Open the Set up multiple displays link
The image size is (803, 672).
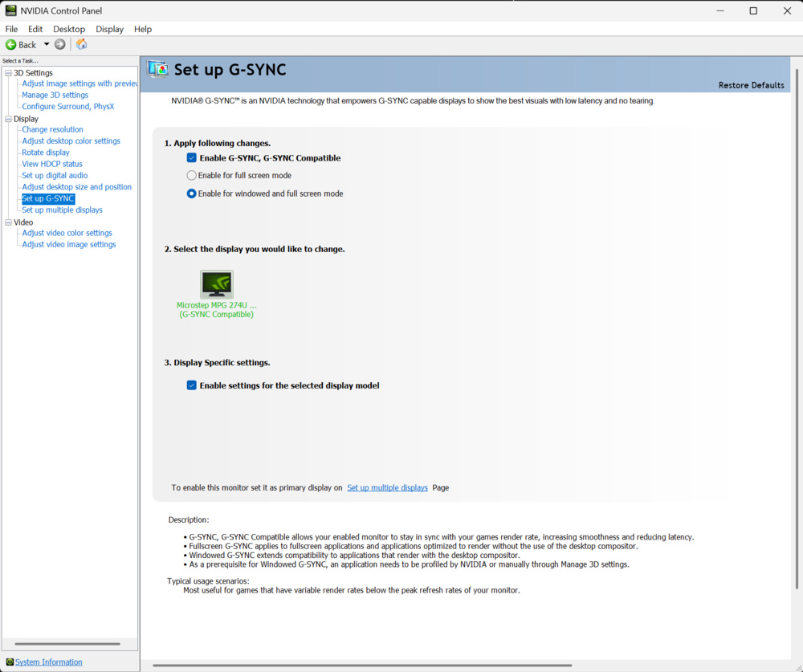click(387, 487)
